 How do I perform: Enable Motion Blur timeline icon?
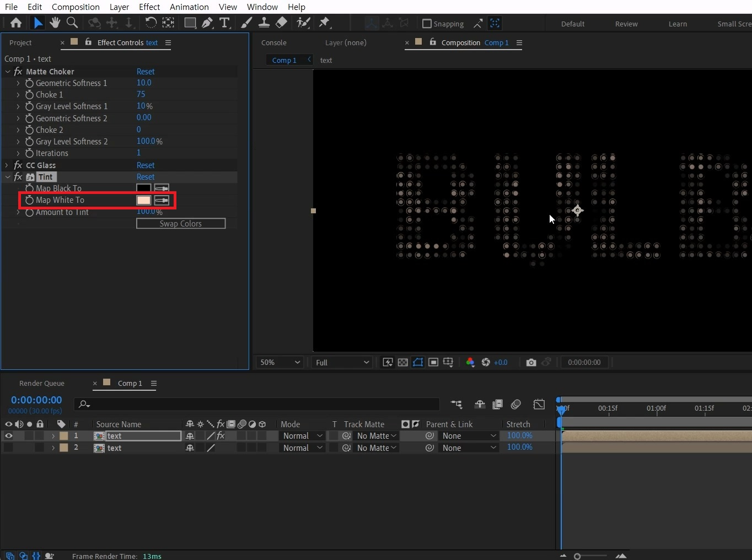point(516,405)
